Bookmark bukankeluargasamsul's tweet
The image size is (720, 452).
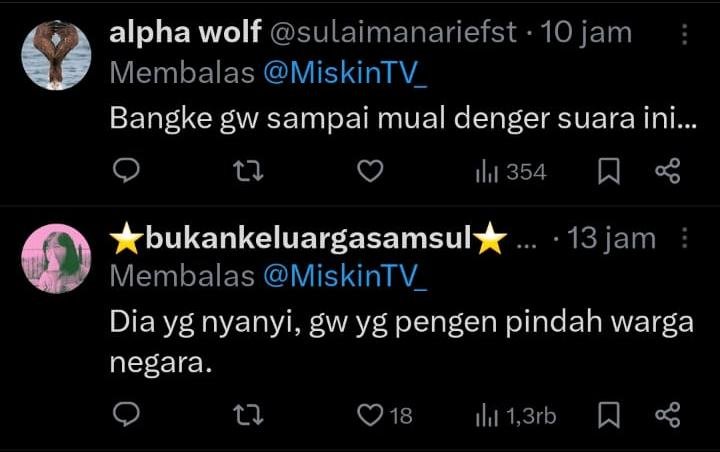pyautogui.click(x=608, y=414)
